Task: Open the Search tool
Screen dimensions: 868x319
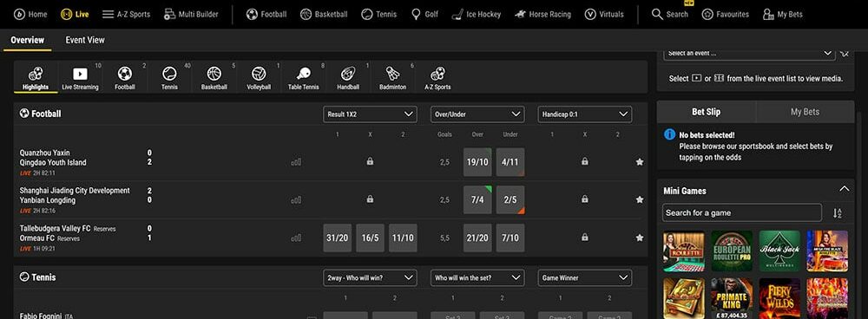Action: tap(670, 15)
